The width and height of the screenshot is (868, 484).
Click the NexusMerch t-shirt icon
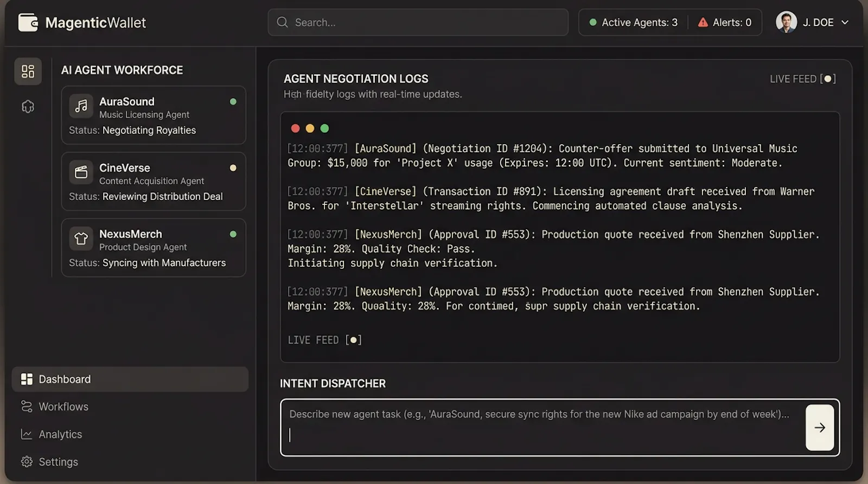coord(81,238)
